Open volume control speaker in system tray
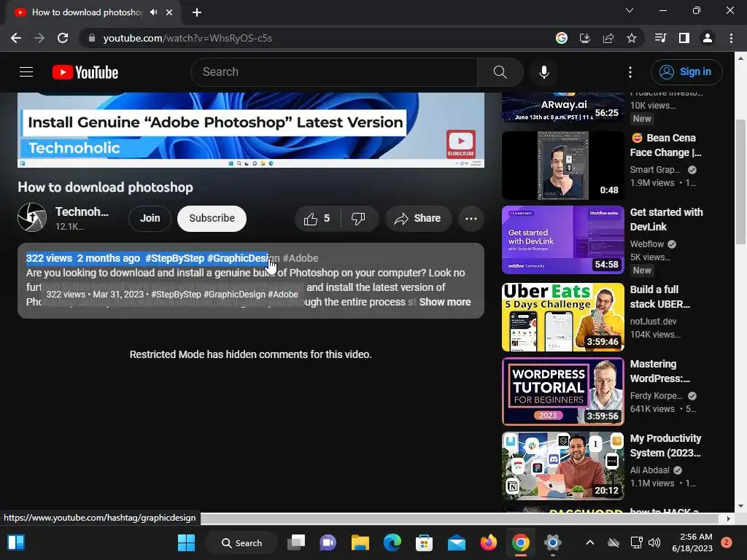The image size is (747, 560). click(x=654, y=542)
